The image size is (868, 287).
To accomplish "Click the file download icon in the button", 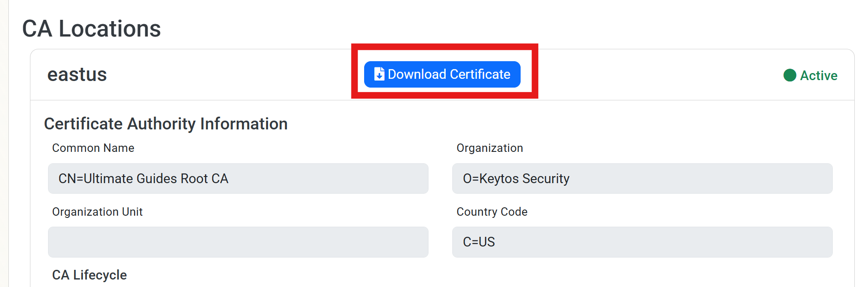I will click(379, 74).
